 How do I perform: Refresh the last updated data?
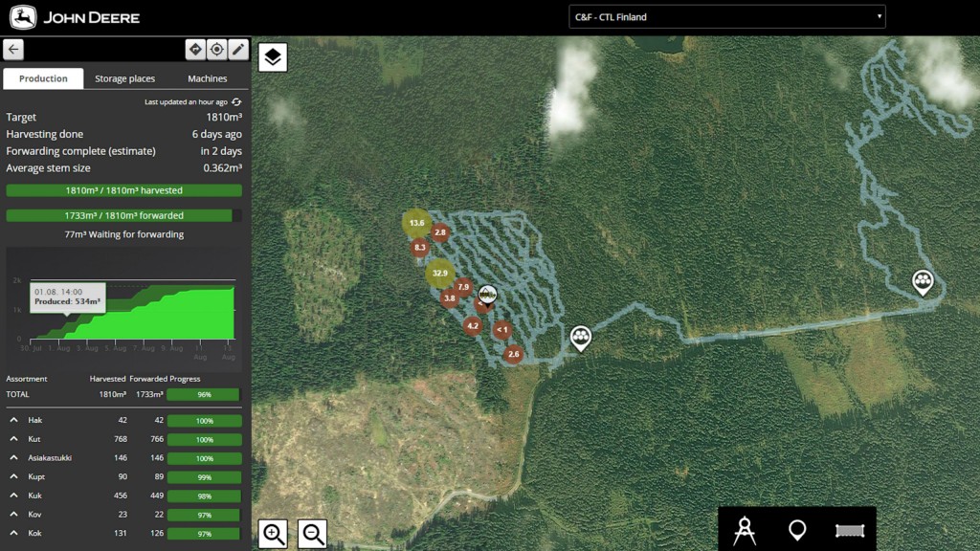point(236,101)
